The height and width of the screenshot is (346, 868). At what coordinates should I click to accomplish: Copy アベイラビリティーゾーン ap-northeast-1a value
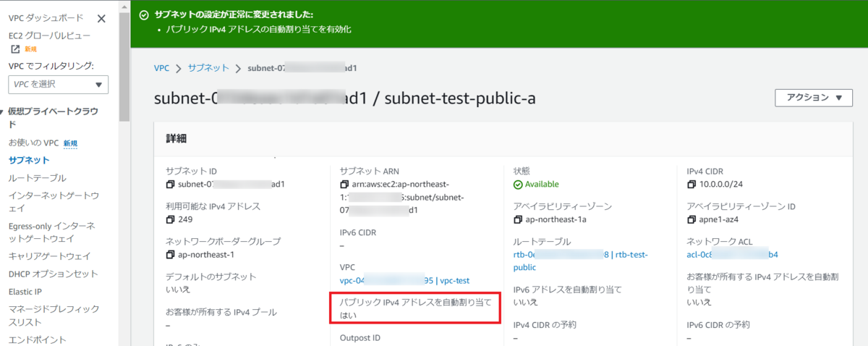click(518, 219)
